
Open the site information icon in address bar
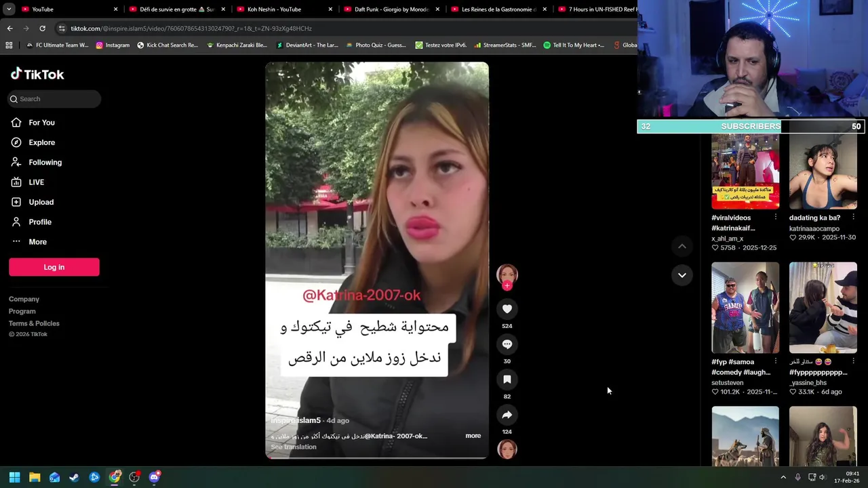point(62,28)
